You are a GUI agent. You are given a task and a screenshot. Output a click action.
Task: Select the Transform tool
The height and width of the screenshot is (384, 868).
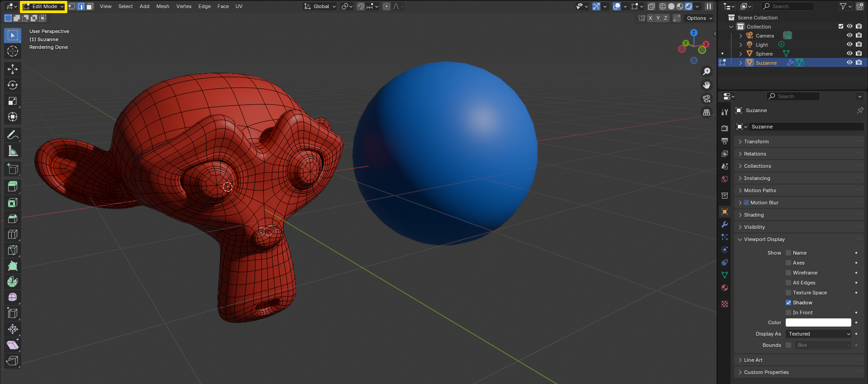tap(13, 117)
